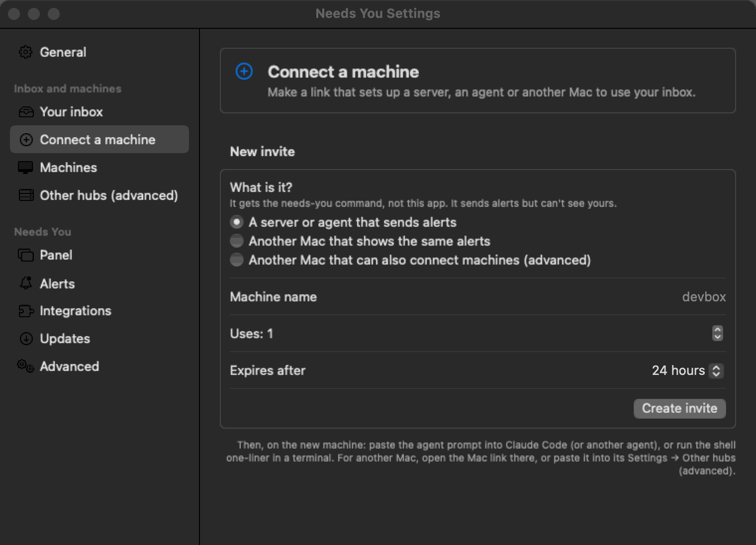
Task: Open the Integrations settings
Action: click(x=99, y=311)
